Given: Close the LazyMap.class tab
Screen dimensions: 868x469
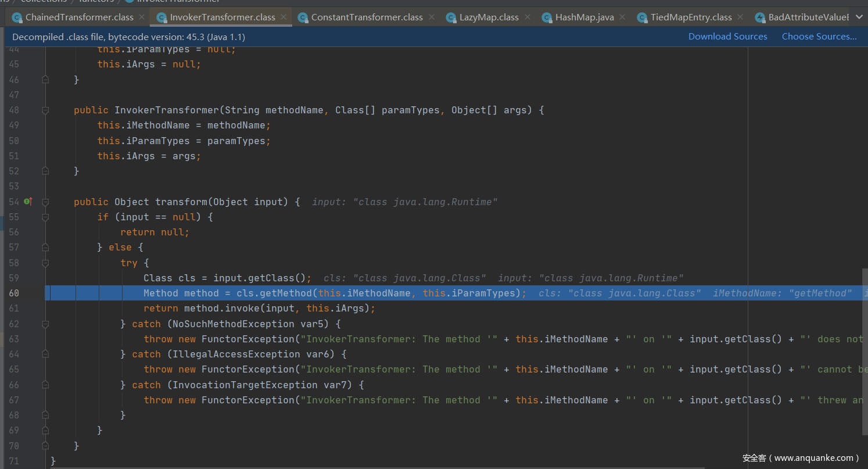Looking at the screenshot, I should (527, 17).
